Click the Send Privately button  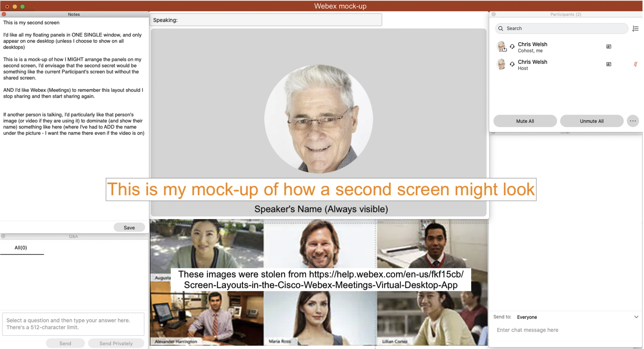point(116,343)
